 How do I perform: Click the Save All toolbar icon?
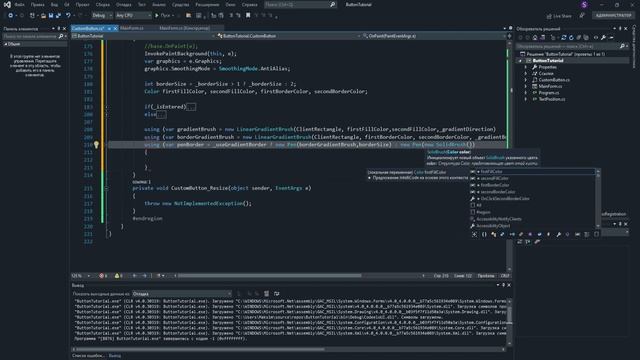58,16
